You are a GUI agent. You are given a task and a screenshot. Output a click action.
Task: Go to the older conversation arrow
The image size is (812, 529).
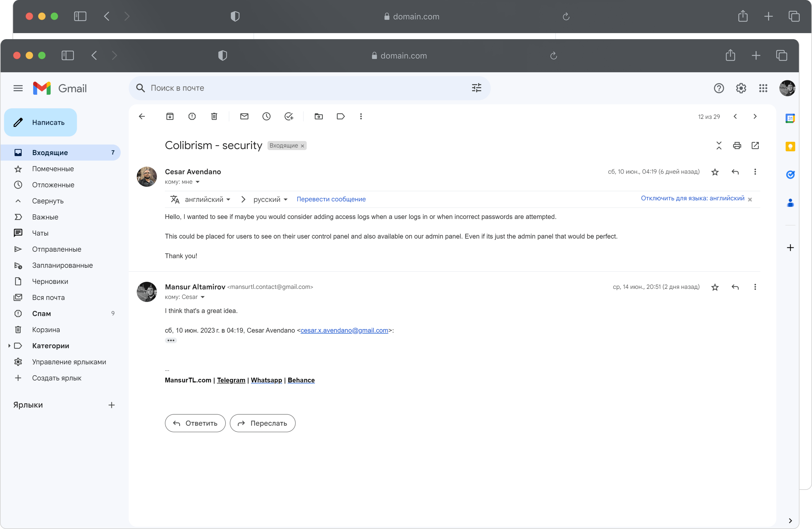(x=755, y=116)
